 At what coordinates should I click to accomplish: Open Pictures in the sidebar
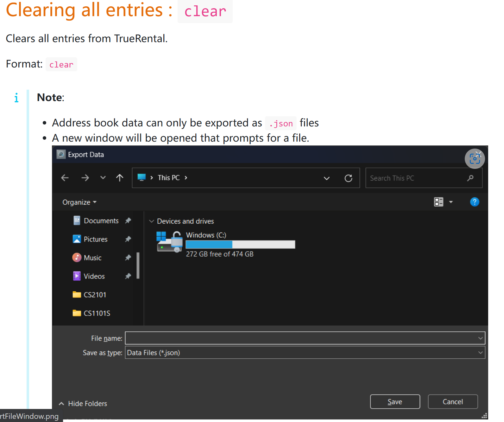(x=95, y=239)
